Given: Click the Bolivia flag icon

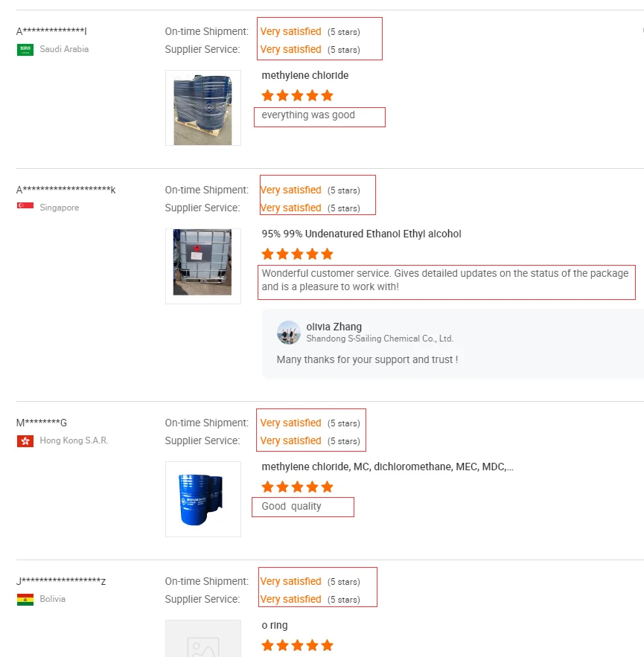Looking at the screenshot, I should (x=25, y=600).
